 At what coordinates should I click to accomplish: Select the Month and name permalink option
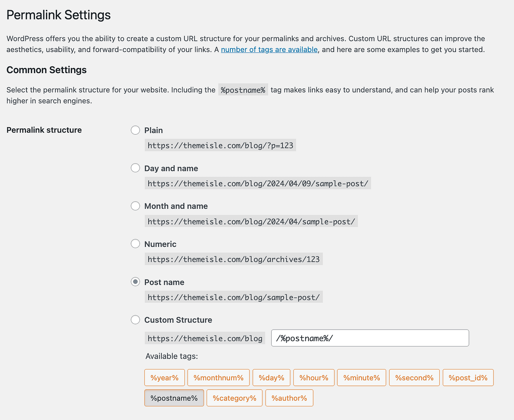pos(135,206)
